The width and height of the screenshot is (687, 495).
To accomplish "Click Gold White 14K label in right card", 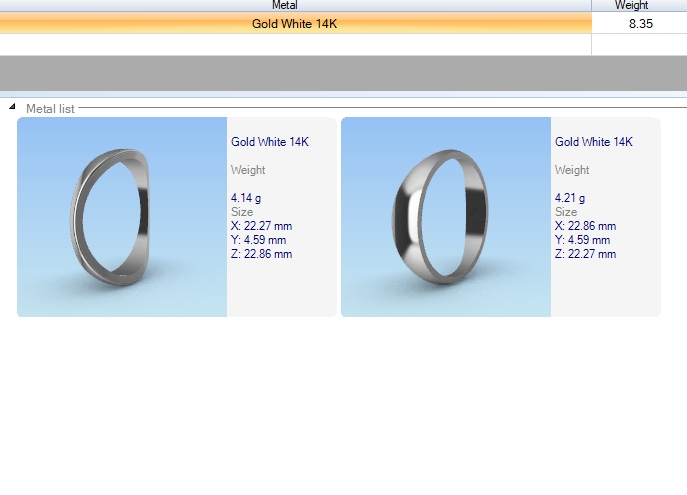I will click(x=594, y=142).
